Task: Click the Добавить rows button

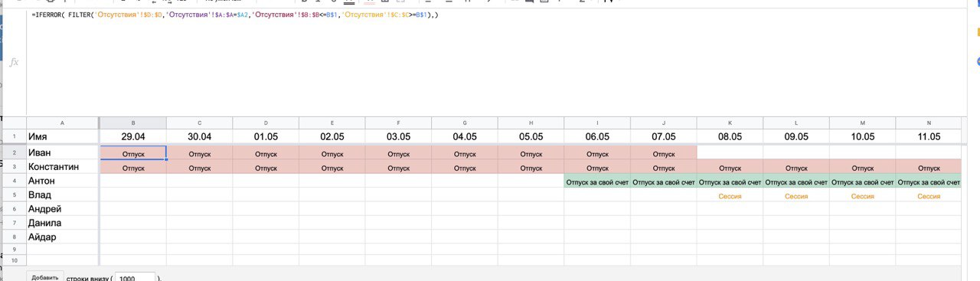Action: (45, 277)
